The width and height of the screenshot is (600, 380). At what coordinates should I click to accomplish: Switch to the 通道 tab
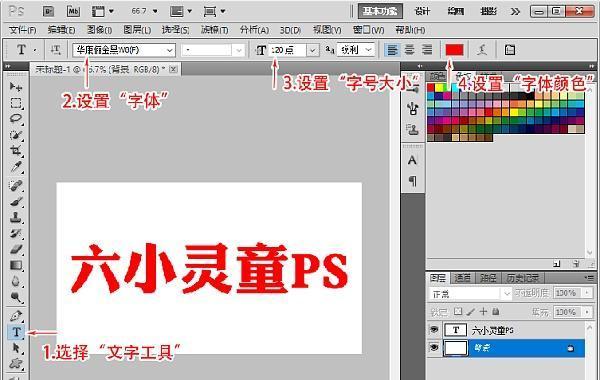pos(462,278)
